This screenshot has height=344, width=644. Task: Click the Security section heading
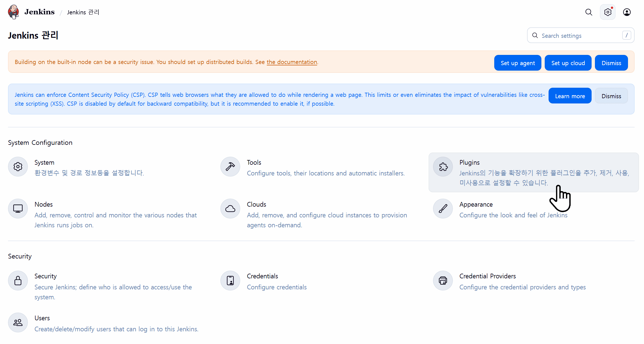20,256
